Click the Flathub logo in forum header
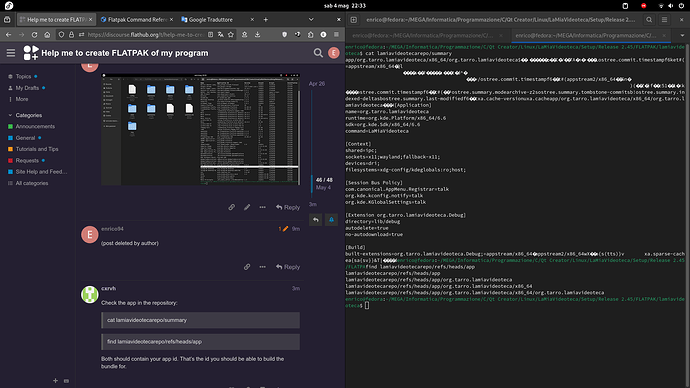This screenshot has height=388, width=690. (31, 53)
